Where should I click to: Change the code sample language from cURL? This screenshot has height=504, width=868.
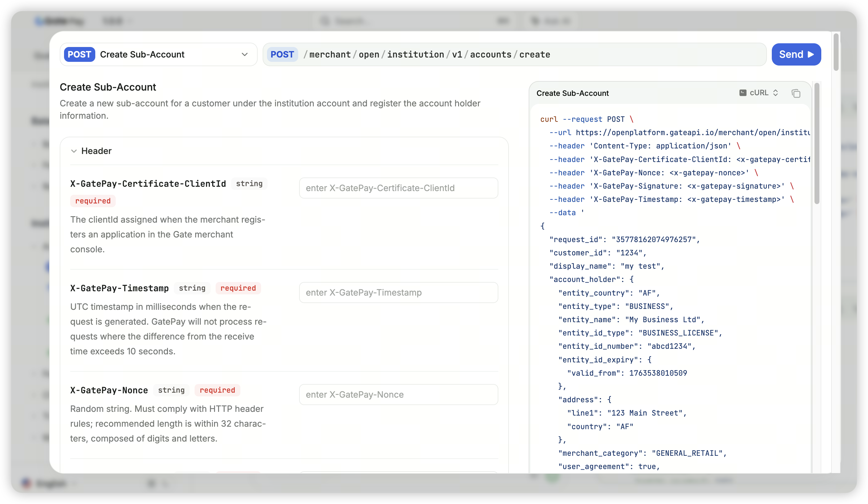(x=759, y=93)
